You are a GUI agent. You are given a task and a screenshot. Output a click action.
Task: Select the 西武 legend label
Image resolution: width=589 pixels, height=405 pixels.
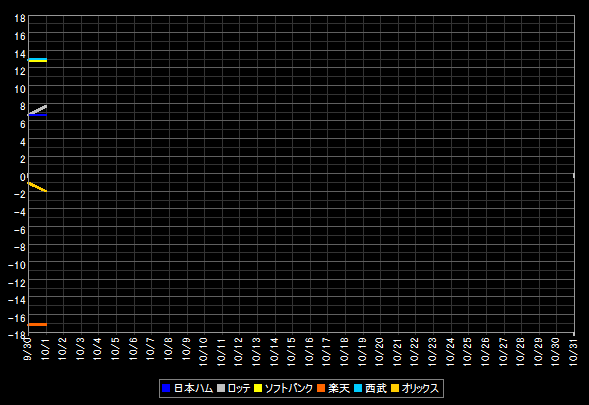[376, 388]
